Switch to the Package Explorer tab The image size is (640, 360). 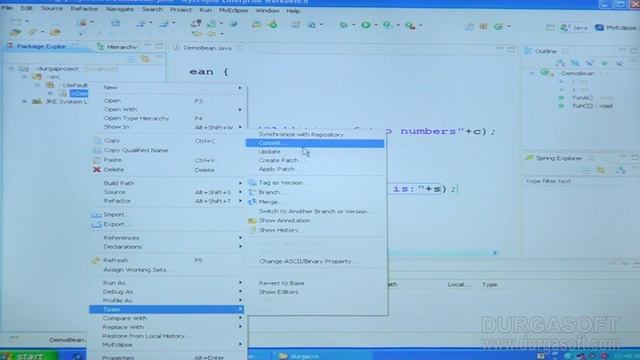pos(41,46)
